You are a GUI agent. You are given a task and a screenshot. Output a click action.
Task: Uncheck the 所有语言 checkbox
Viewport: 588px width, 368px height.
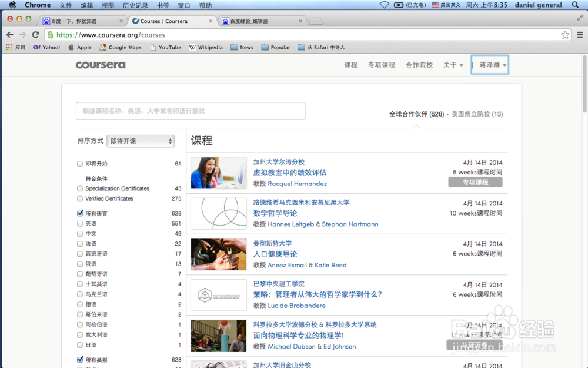click(80, 213)
